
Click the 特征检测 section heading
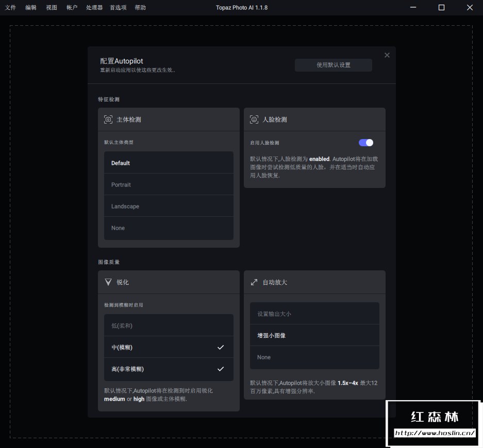click(109, 99)
